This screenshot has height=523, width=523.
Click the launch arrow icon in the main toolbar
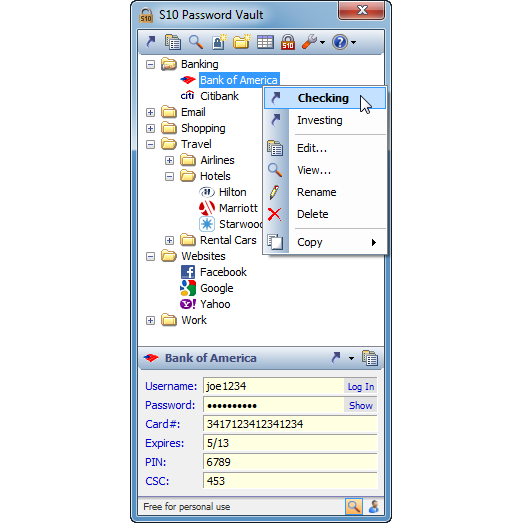tap(151, 42)
